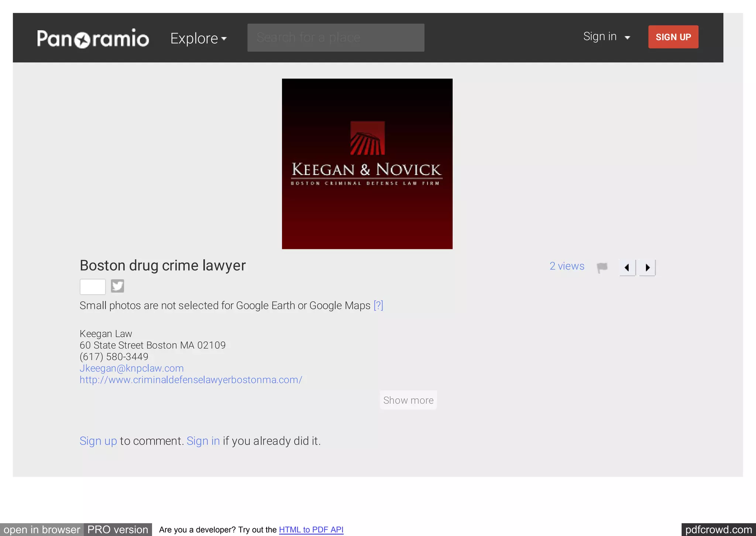Click Show more to expand description
756x536 pixels.
click(x=408, y=400)
